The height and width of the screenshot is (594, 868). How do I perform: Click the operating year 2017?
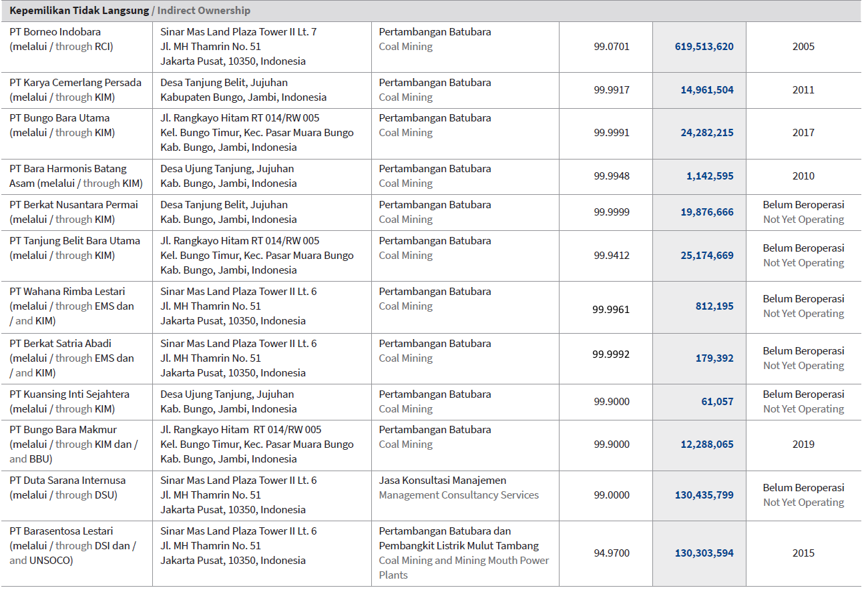(803, 133)
